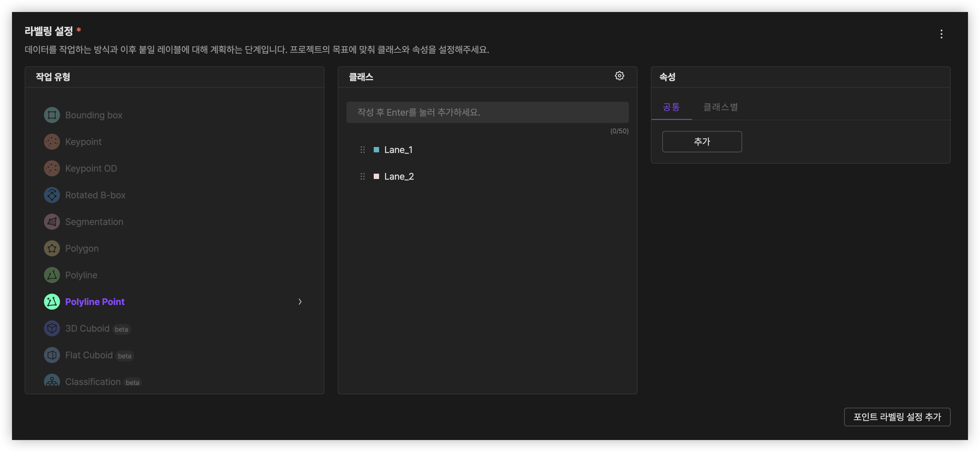Screen dimensions: 980x452
Task: Click the beta badge beside Flat Cuboid
Action: 124,356
